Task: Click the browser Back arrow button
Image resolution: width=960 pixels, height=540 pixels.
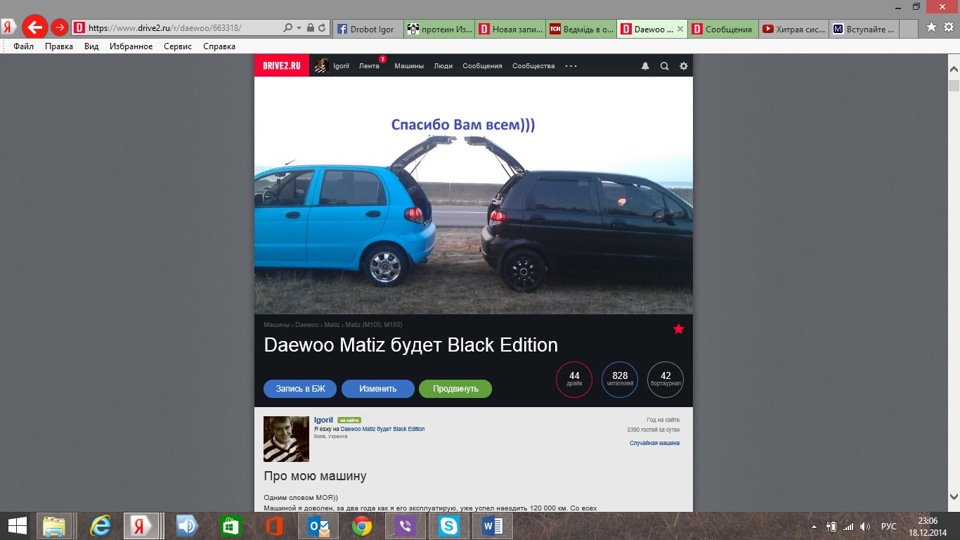Action: pyautogui.click(x=35, y=27)
